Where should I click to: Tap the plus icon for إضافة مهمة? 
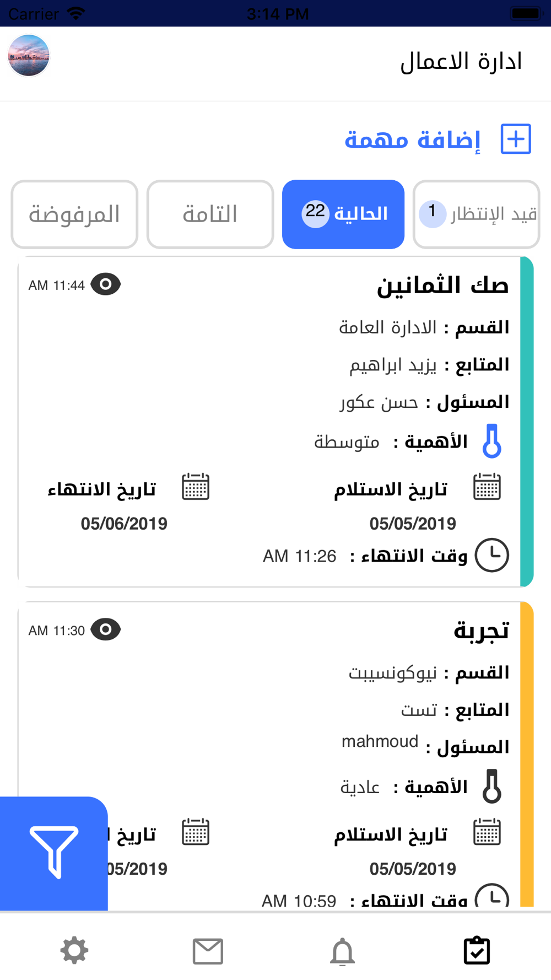coord(516,139)
